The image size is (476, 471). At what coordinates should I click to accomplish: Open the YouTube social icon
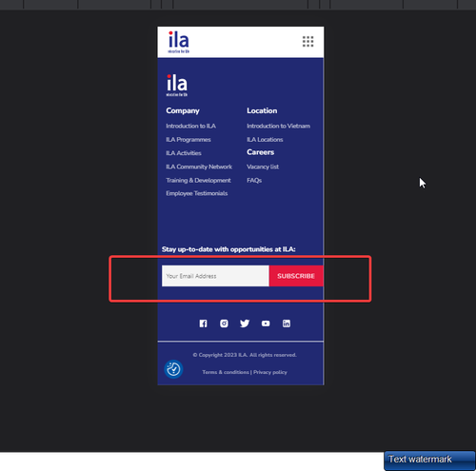[266, 324]
